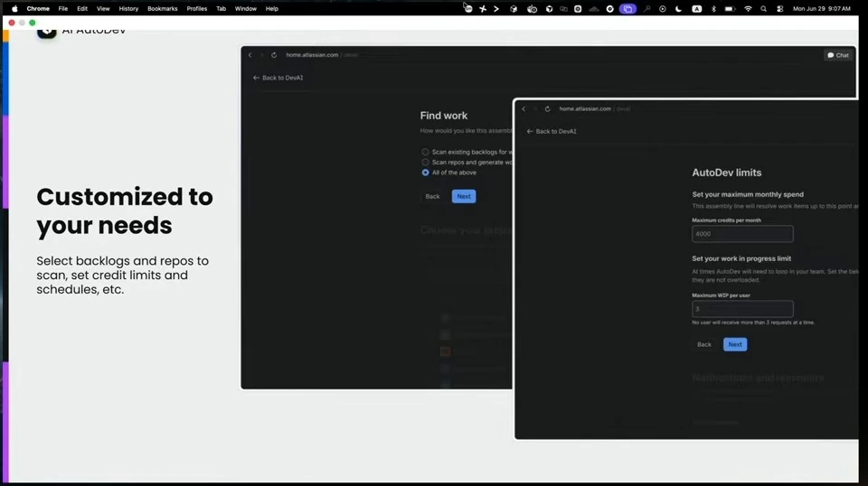Click 'Set your work in progress limit' text
The height and width of the screenshot is (486, 868).
pyautogui.click(x=741, y=258)
